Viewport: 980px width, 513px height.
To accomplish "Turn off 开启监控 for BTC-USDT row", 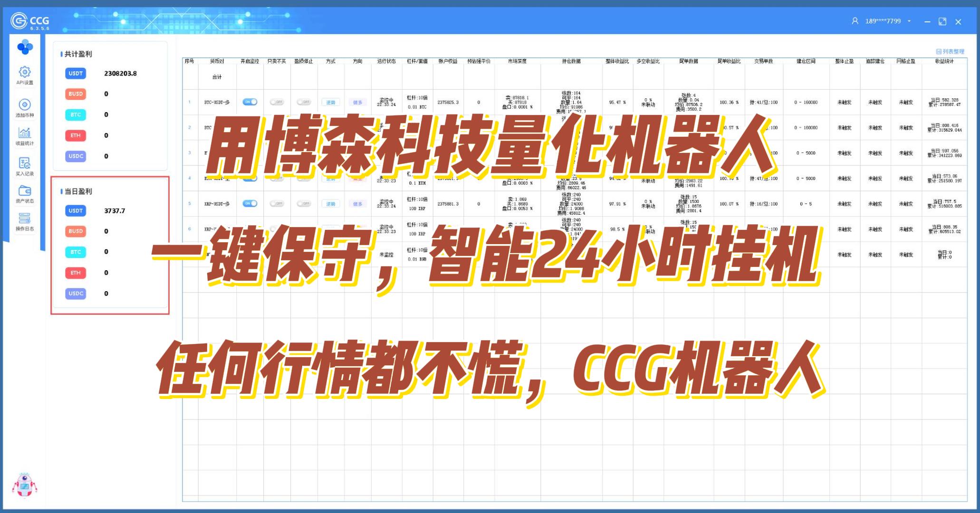I will [x=250, y=102].
